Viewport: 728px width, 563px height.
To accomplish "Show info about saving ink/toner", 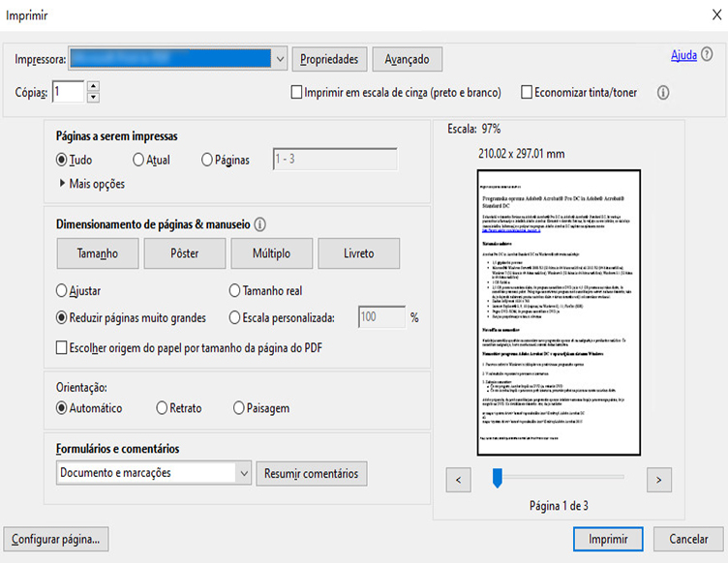I will pos(663,93).
